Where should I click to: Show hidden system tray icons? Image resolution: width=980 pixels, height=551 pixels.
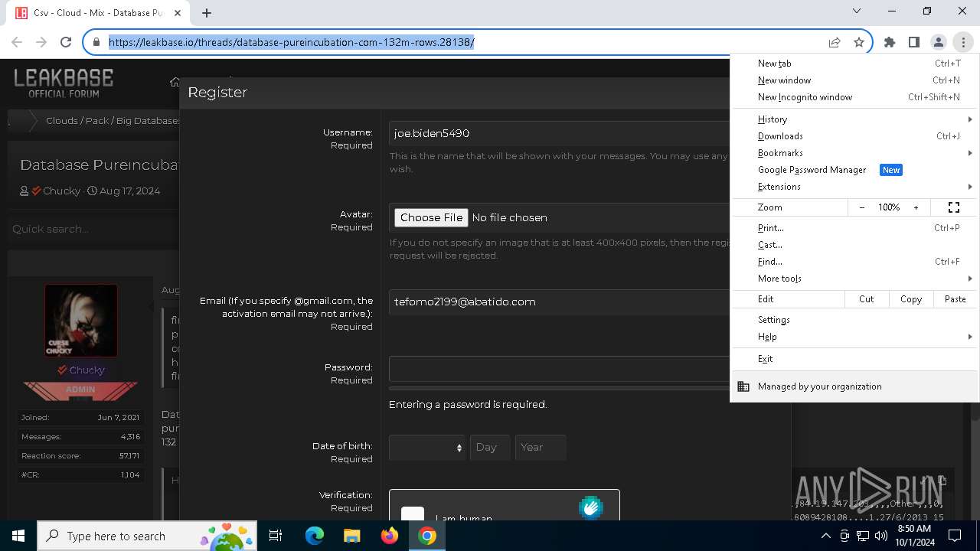(825, 536)
